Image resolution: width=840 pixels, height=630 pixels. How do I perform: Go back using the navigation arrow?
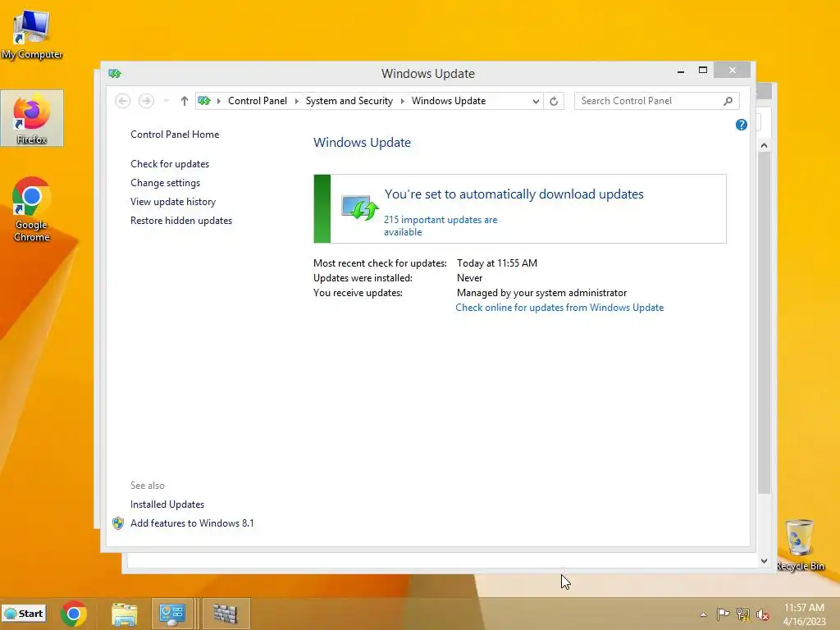point(123,101)
